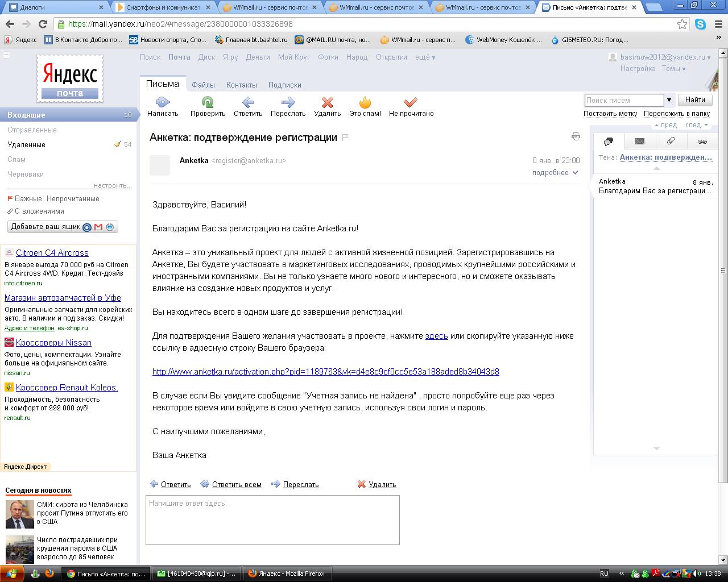This screenshot has height=582, width=728.
Task: Open conversation view tab in right panel
Action: click(x=609, y=142)
